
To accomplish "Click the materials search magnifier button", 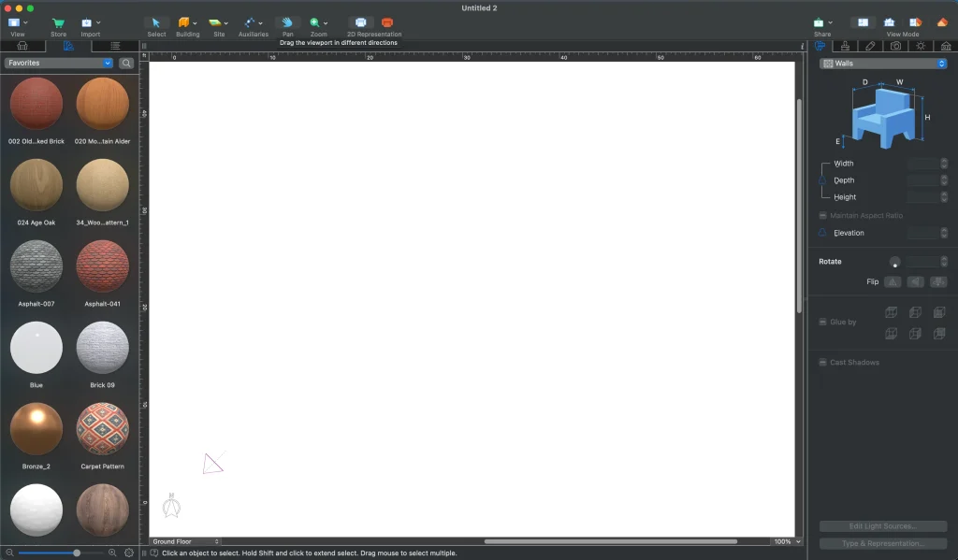I will [x=126, y=64].
